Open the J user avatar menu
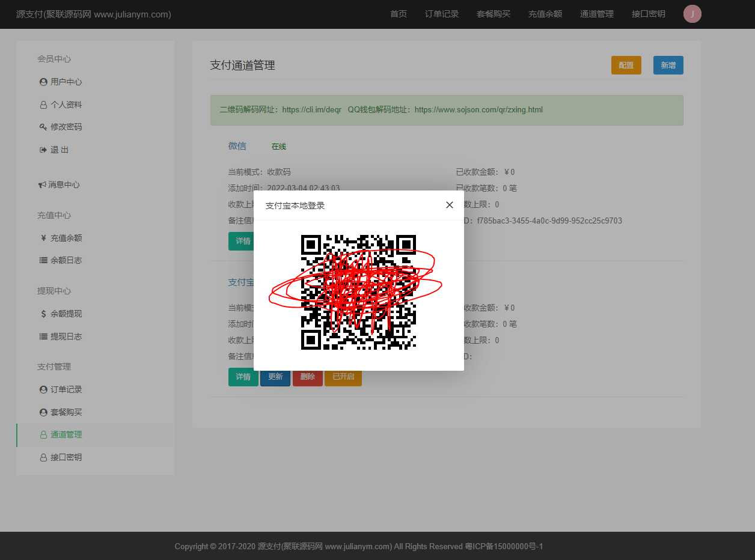This screenshot has width=755, height=560. click(692, 14)
